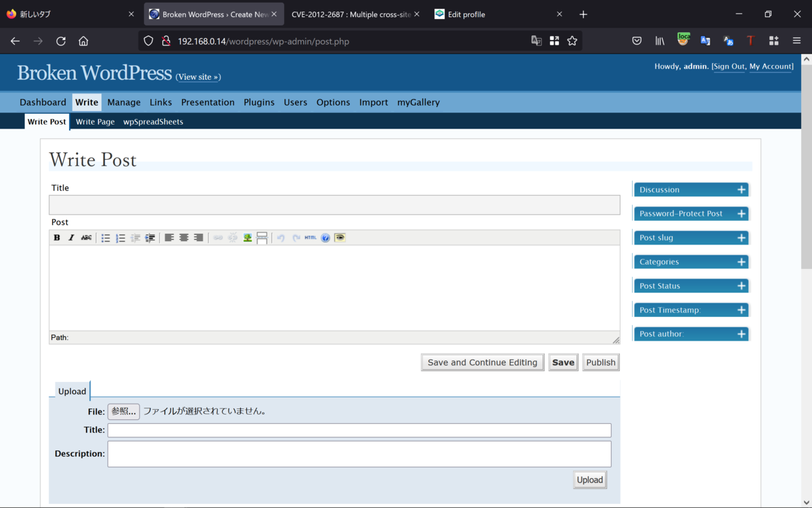The height and width of the screenshot is (508, 812).
Task: Open the Firefox hamburger menu
Action: 796,41
